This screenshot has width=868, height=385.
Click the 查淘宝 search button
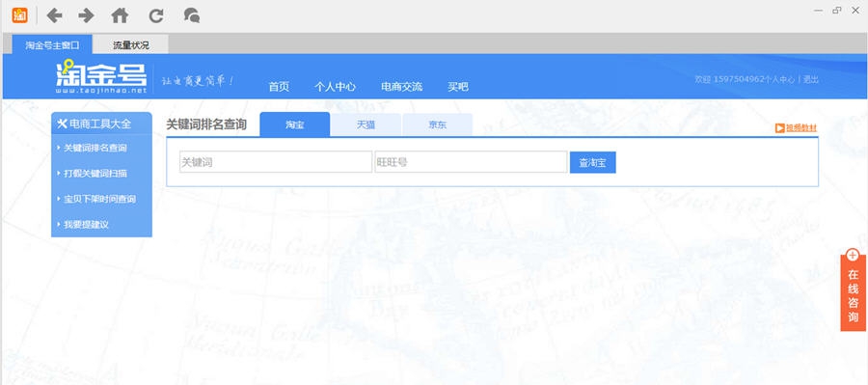click(593, 162)
